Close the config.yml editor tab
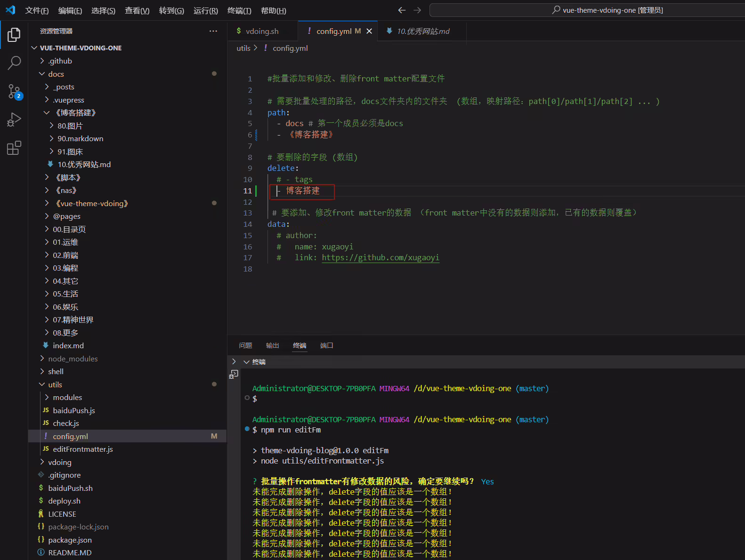This screenshot has height=560, width=745. click(x=369, y=31)
